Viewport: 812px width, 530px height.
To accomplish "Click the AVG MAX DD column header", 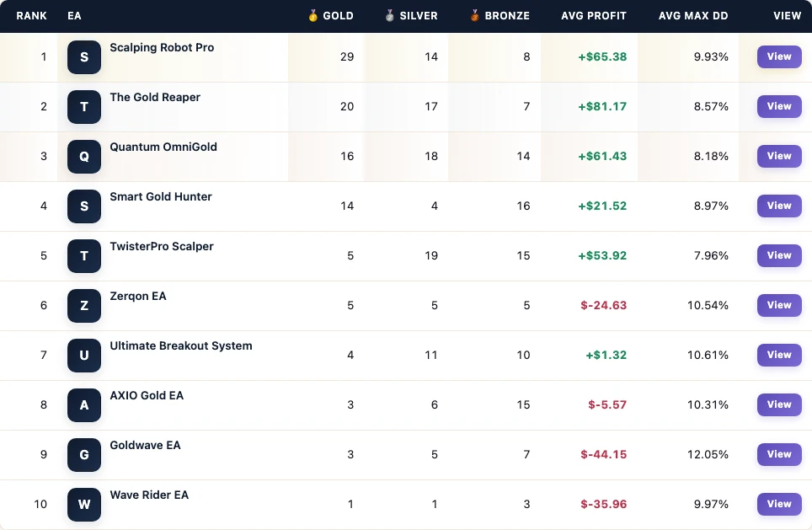I will (693, 15).
